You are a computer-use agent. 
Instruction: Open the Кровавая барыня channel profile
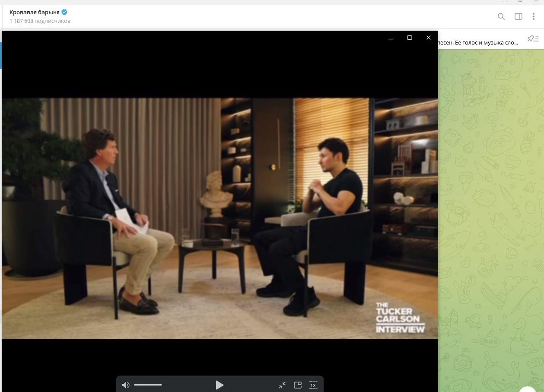coord(35,12)
